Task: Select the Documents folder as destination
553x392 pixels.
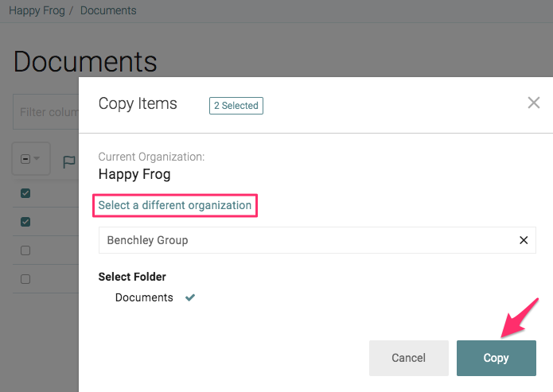Action: tap(144, 297)
